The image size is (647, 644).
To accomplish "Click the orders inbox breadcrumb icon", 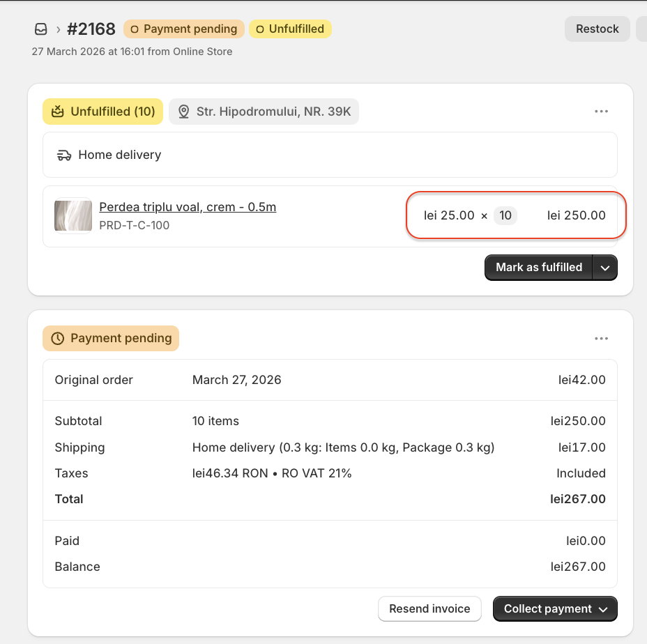I will [41, 29].
